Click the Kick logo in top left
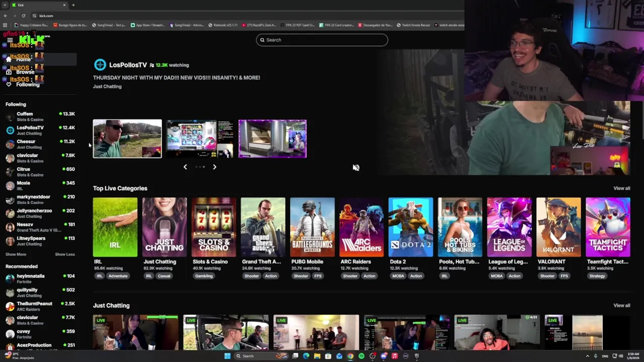The image size is (644, 362). pos(31,39)
